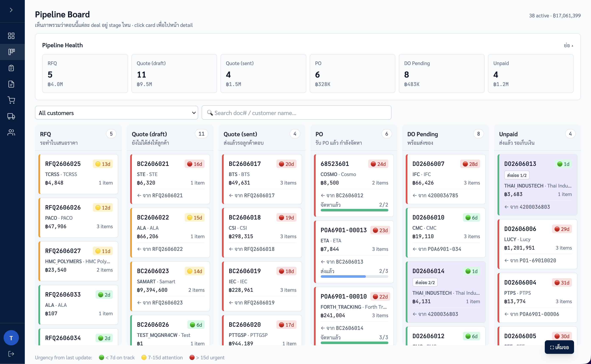Viewport: 591px width, 364px height.
Task: Click the 16d red badge on BC2606021
Action: (x=195, y=164)
